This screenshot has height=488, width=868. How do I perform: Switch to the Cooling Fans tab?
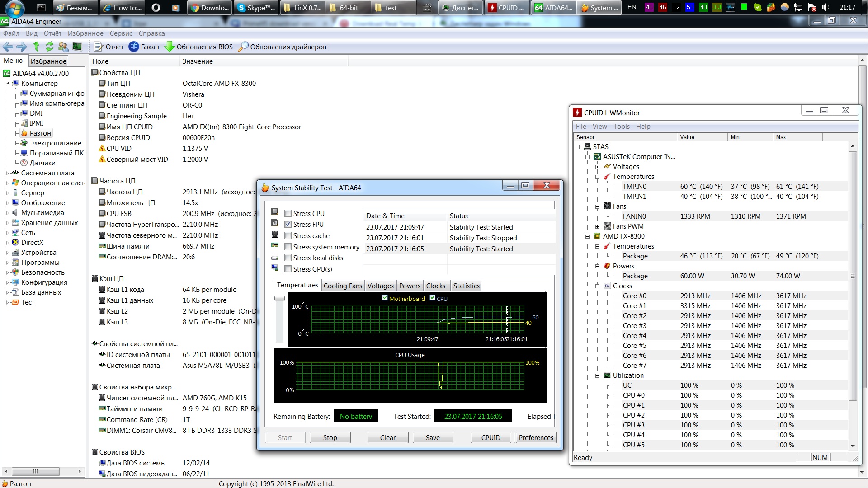click(x=343, y=286)
